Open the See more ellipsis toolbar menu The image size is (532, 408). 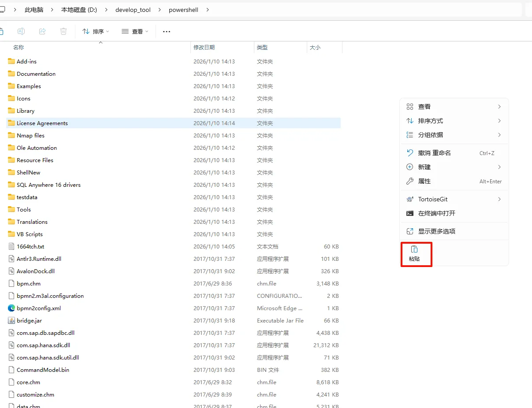(167, 31)
